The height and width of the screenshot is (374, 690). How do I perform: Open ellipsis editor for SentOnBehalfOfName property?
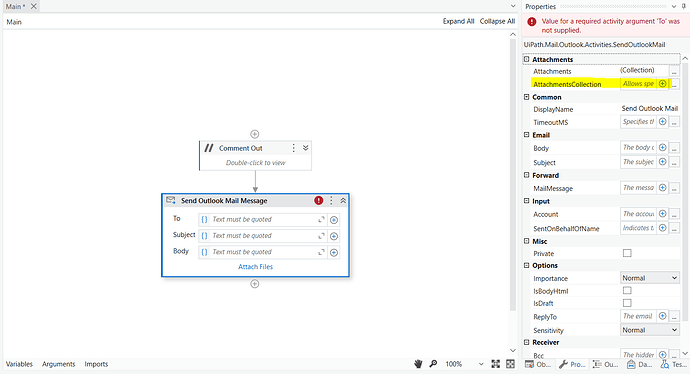[674, 228]
